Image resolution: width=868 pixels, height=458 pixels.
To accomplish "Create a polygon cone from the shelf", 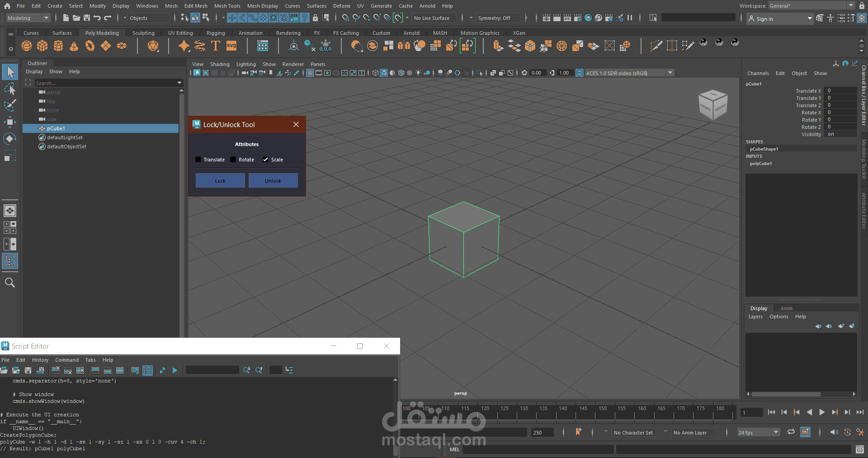I will tap(74, 46).
